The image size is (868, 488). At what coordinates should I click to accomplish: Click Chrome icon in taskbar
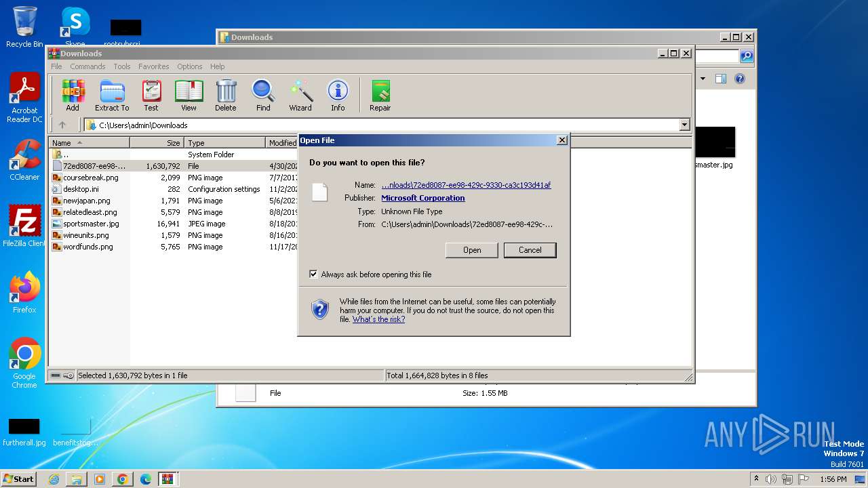(x=123, y=479)
